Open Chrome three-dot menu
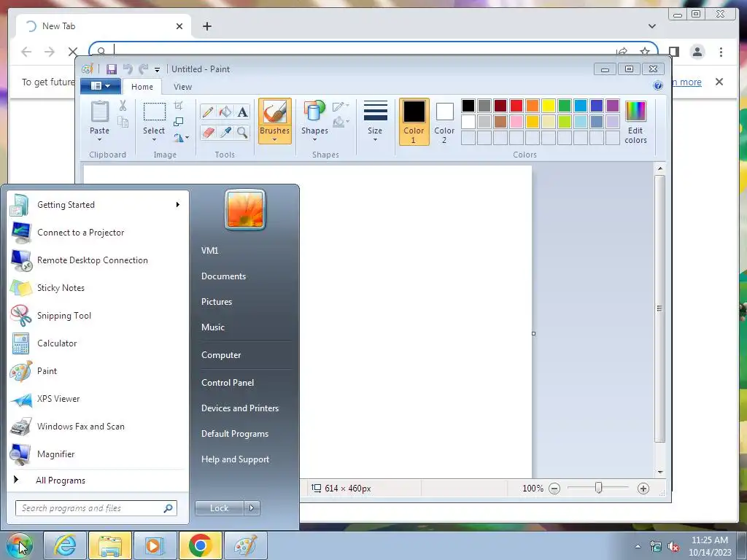This screenshot has width=747, height=560. click(721, 52)
